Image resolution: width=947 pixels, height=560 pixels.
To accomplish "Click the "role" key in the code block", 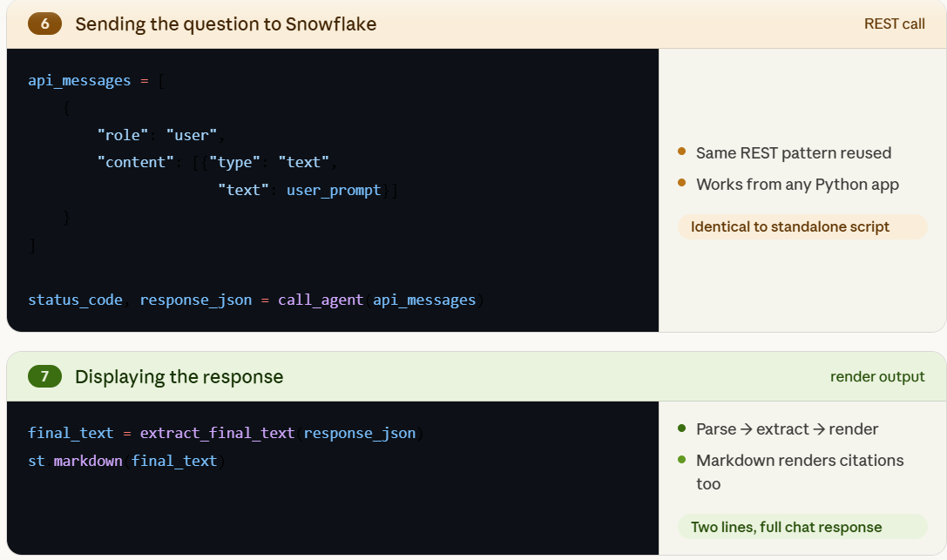I will 122,135.
